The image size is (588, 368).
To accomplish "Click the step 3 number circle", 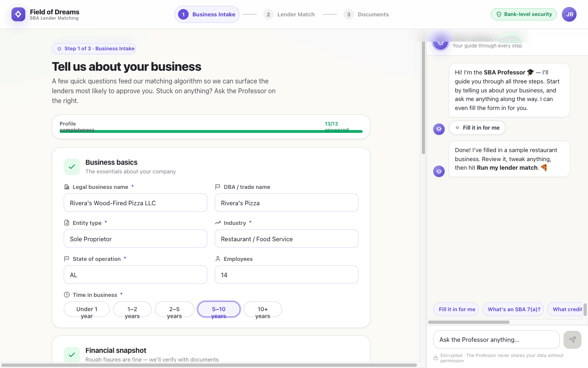I will coord(349,14).
